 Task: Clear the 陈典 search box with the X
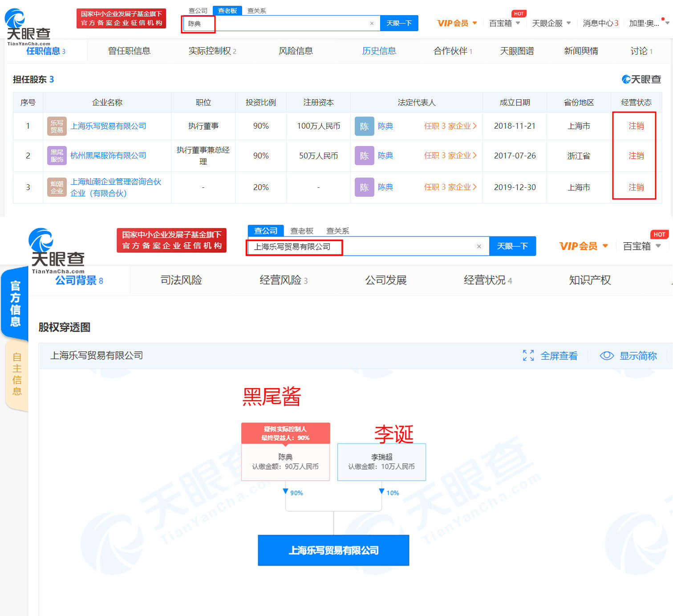(372, 24)
